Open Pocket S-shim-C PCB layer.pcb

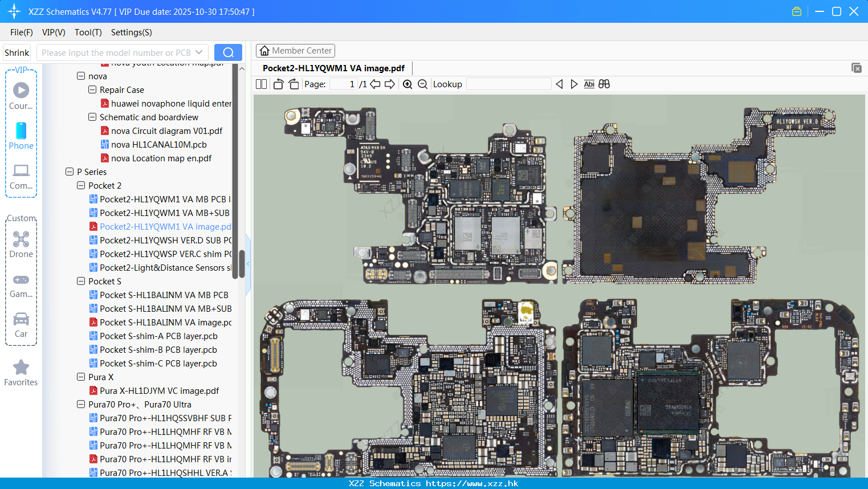[x=153, y=363]
